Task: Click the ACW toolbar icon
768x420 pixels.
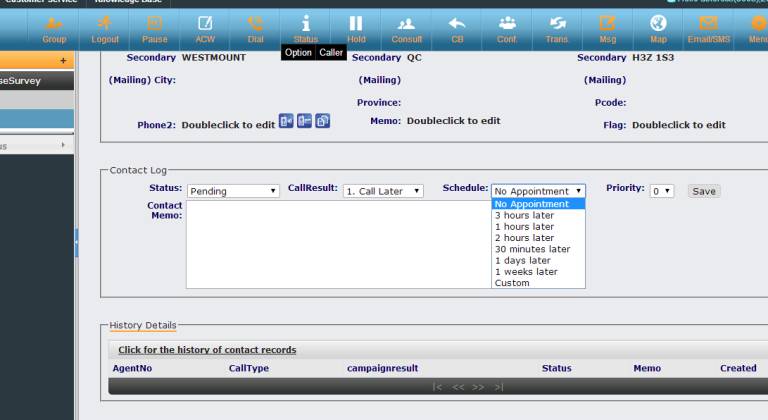Action: (x=205, y=28)
